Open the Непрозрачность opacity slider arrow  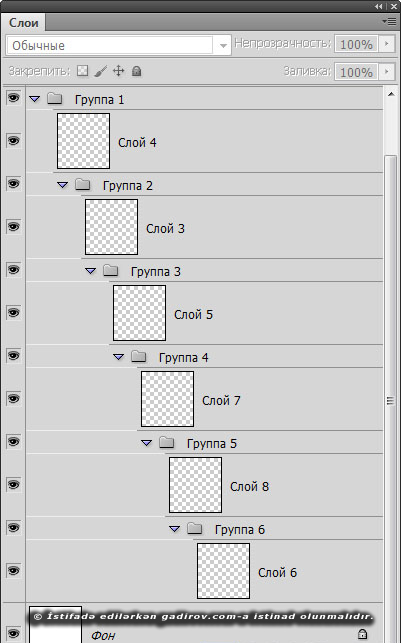[x=386, y=43]
